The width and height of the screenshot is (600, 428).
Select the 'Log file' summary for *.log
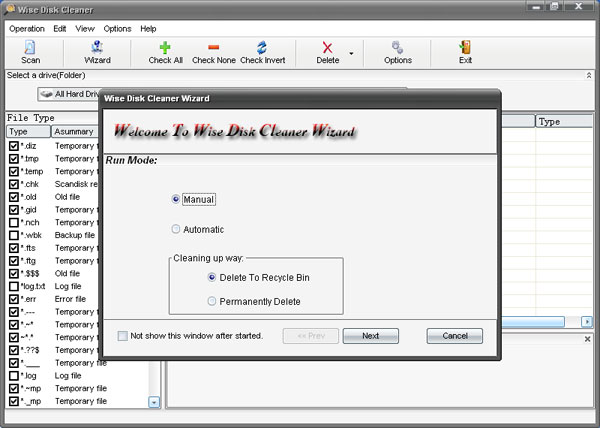(68, 376)
